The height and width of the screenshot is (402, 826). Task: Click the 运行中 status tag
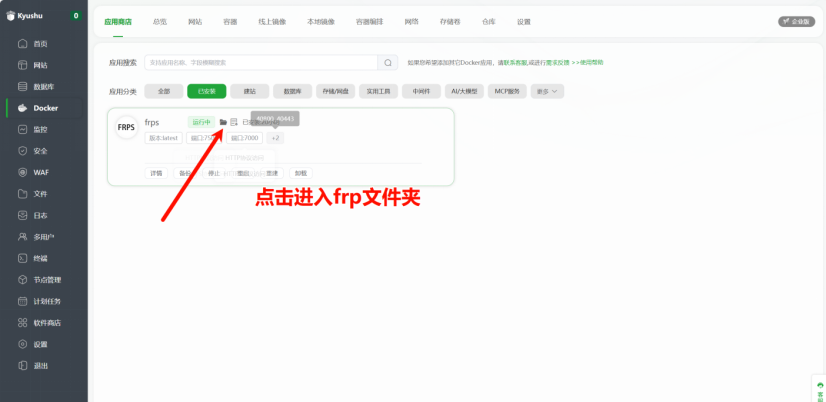coord(201,122)
